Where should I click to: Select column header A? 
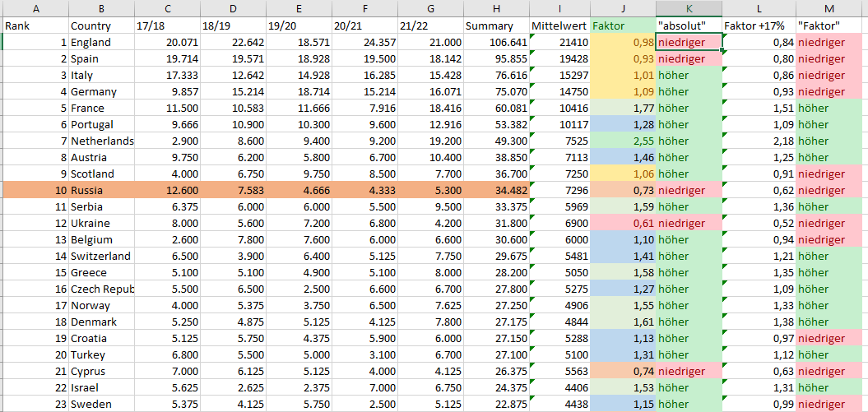point(36,8)
